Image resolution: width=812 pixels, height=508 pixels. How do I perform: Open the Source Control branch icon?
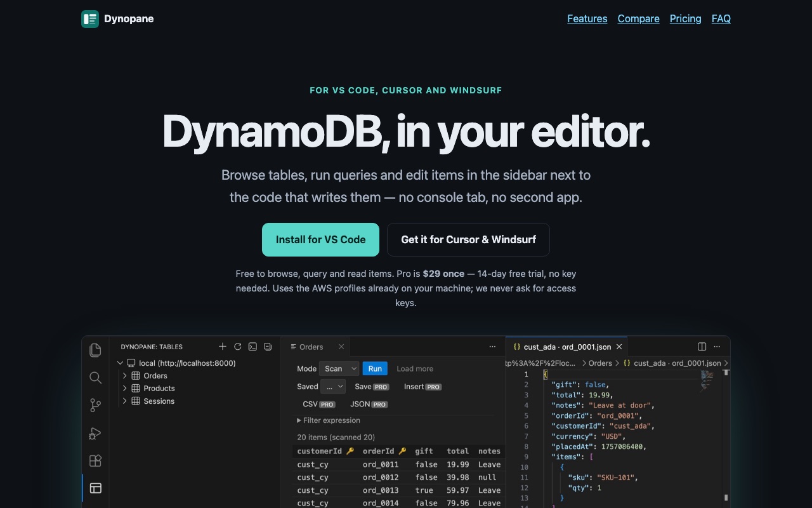pyautogui.click(x=96, y=405)
